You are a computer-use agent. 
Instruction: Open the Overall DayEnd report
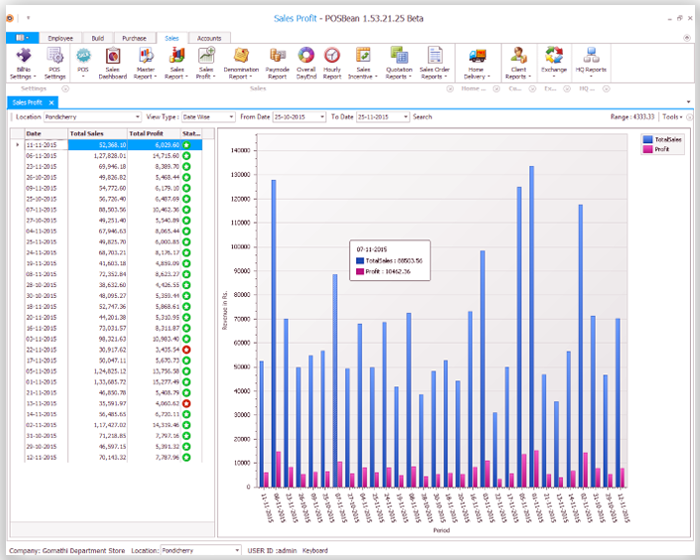tap(306, 64)
